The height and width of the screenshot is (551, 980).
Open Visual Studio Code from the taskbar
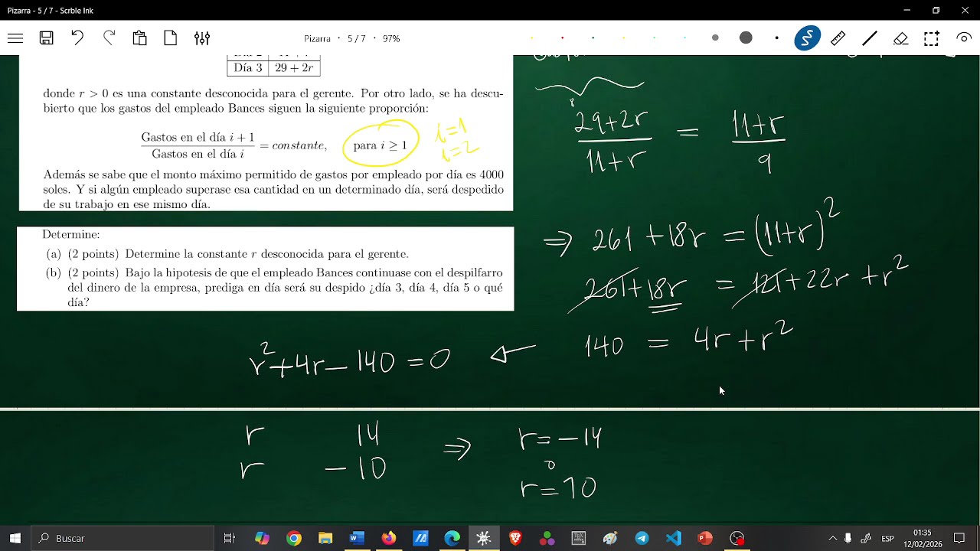pyautogui.click(x=674, y=538)
